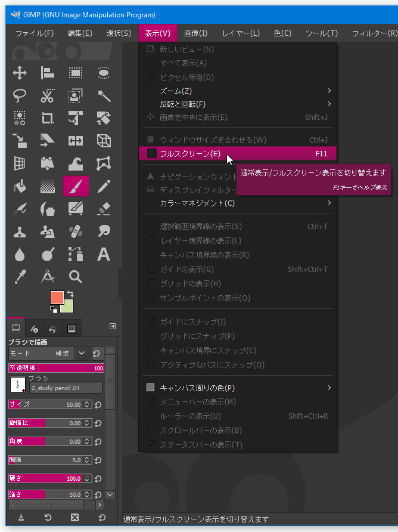Open the 選択(S) menu
This screenshot has width=398, height=532.
[x=119, y=33]
